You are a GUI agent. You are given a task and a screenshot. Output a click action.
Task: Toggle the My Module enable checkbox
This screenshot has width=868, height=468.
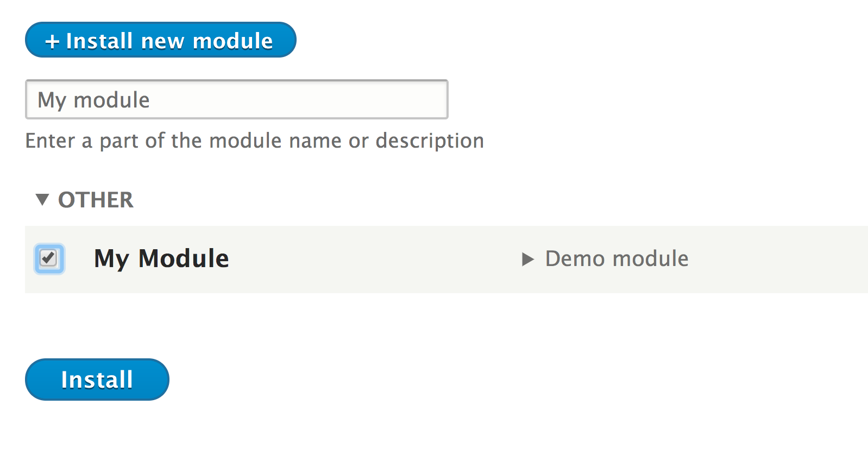(49, 258)
